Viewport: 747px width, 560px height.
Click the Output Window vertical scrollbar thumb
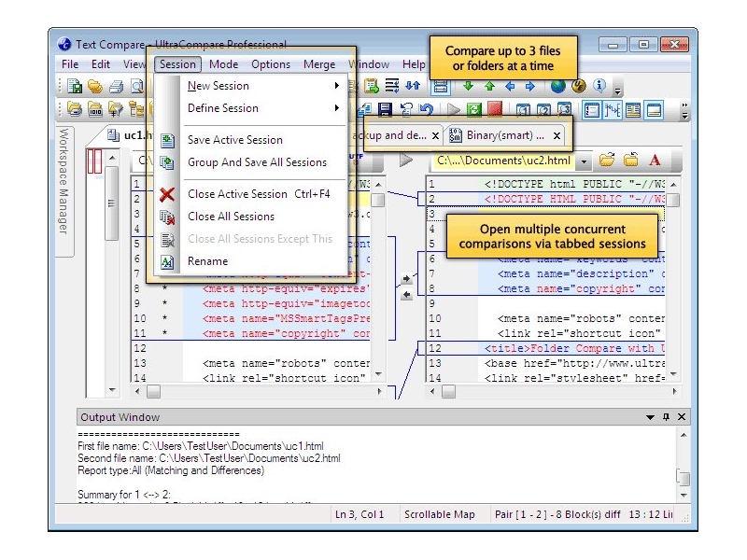click(684, 478)
